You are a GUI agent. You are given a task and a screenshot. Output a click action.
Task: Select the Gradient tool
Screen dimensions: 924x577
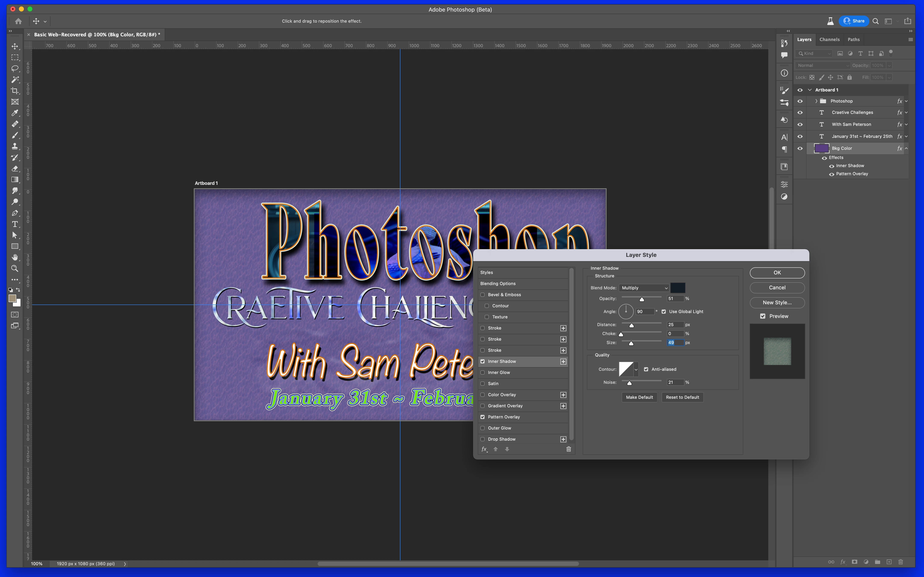15,180
